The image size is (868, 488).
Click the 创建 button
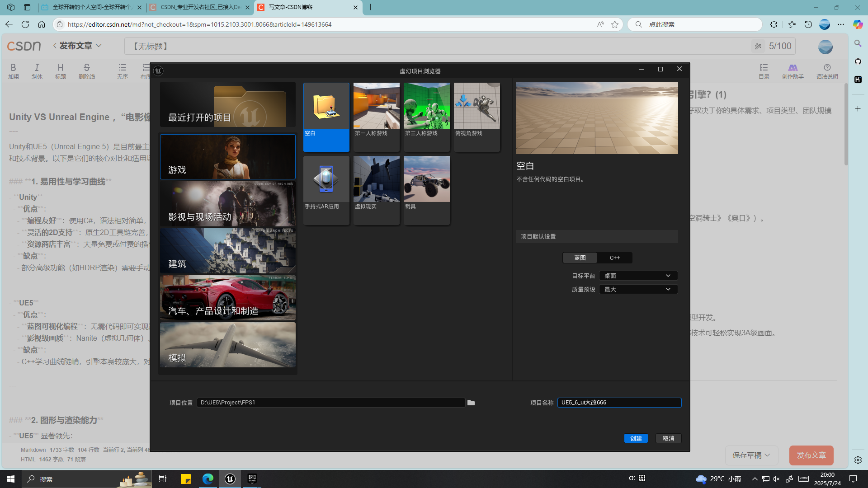click(x=636, y=438)
